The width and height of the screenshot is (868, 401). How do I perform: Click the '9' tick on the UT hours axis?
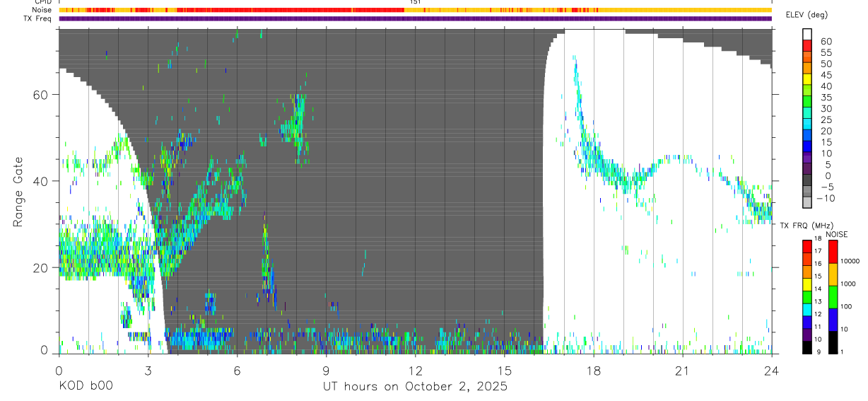(x=326, y=371)
